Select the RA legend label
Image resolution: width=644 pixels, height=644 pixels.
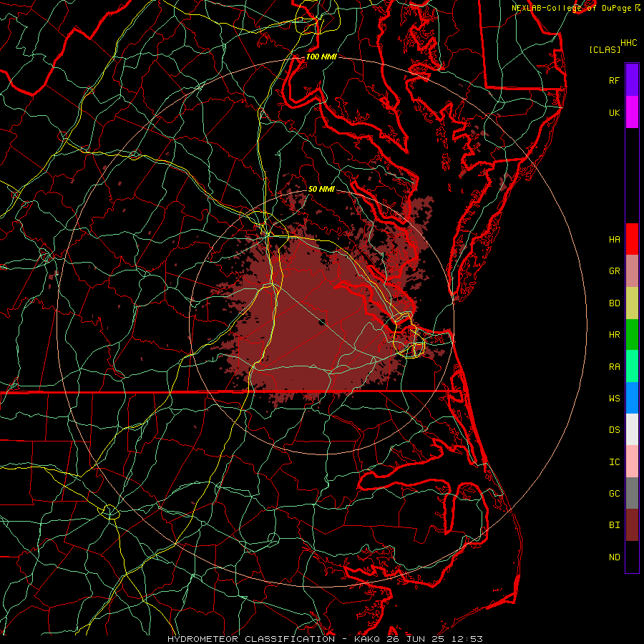click(614, 367)
